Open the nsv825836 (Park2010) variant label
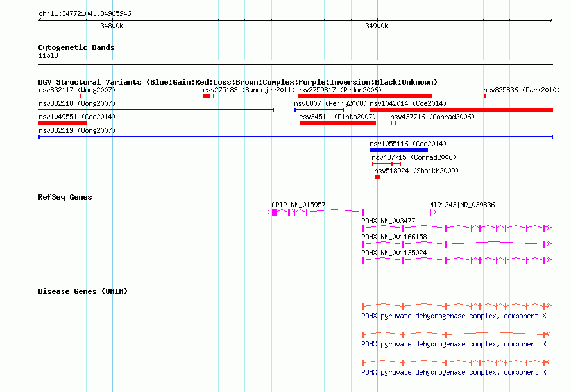This screenshot has height=392, width=571. point(522,90)
